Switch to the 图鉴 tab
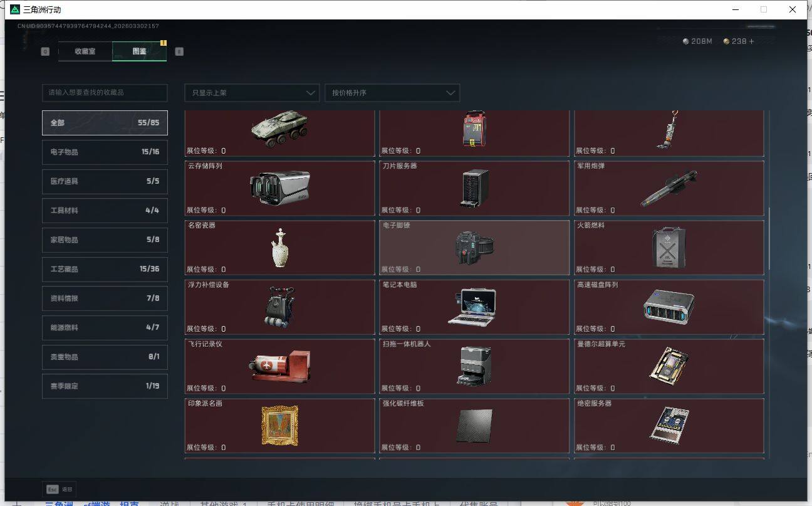The image size is (812, 506). pyautogui.click(x=139, y=51)
